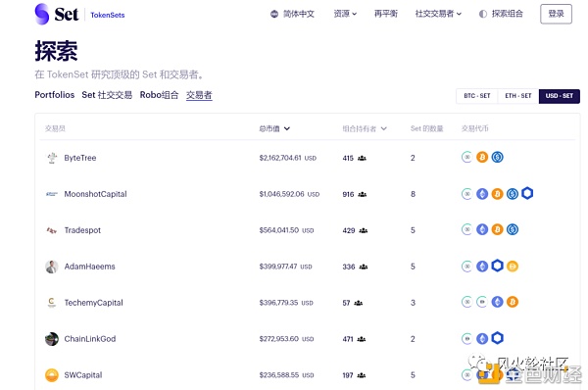Image resolution: width=588 pixels, height=390 pixels.
Task: Click the USDC icon in Tradespot row
Action: pos(513,229)
